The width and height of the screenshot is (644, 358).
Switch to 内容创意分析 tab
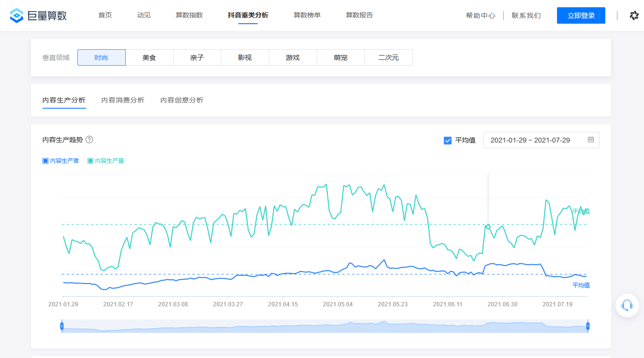coord(182,100)
